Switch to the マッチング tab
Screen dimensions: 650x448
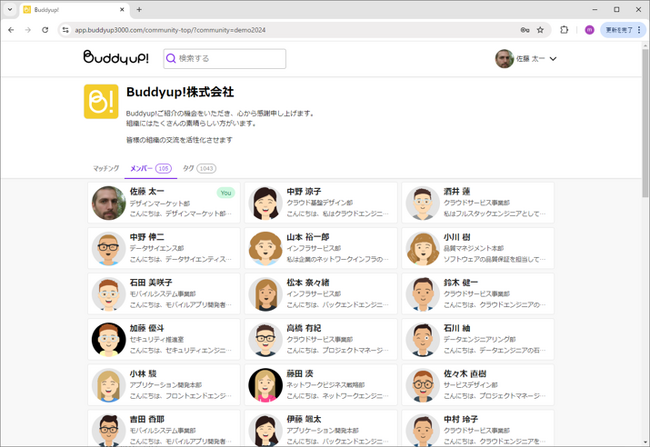[106, 168]
